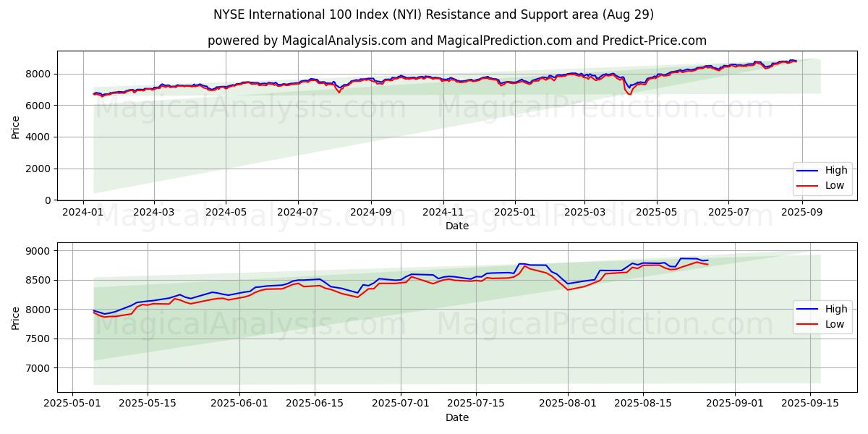Click the '2025-06-15' tick label on the bottom chart
This screenshot has height=434, width=868.
(x=315, y=404)
